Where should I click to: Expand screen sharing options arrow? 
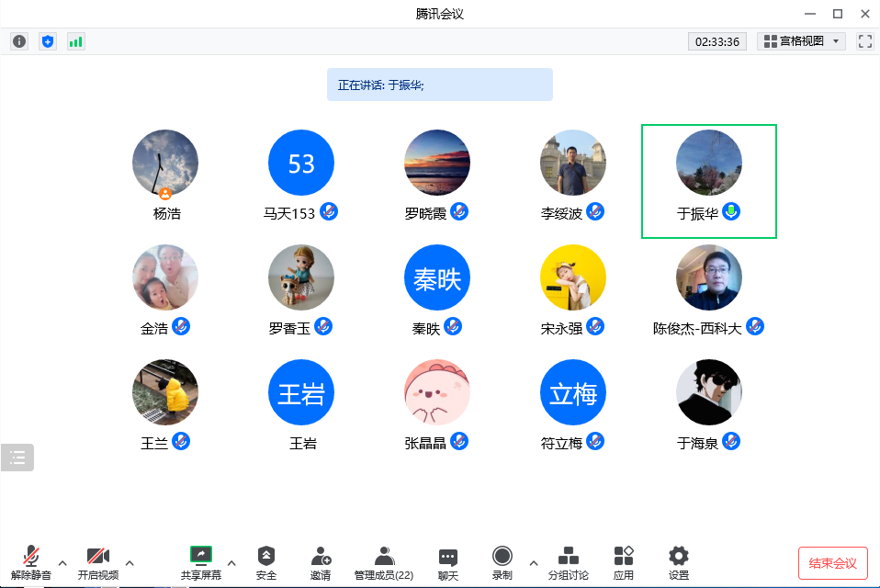click(x=231, y=562)
